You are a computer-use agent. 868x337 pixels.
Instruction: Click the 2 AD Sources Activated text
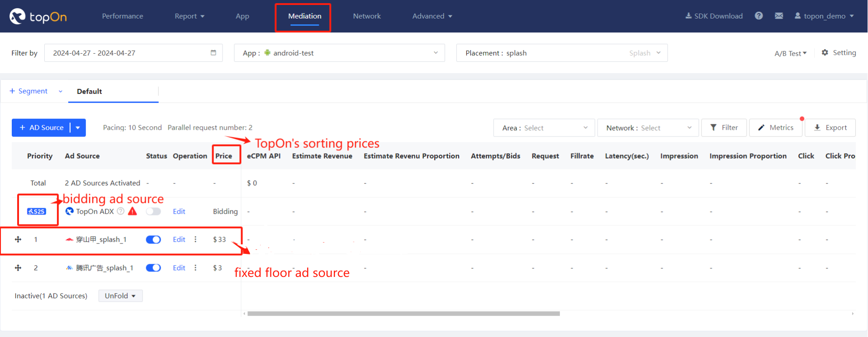(103, 183)
